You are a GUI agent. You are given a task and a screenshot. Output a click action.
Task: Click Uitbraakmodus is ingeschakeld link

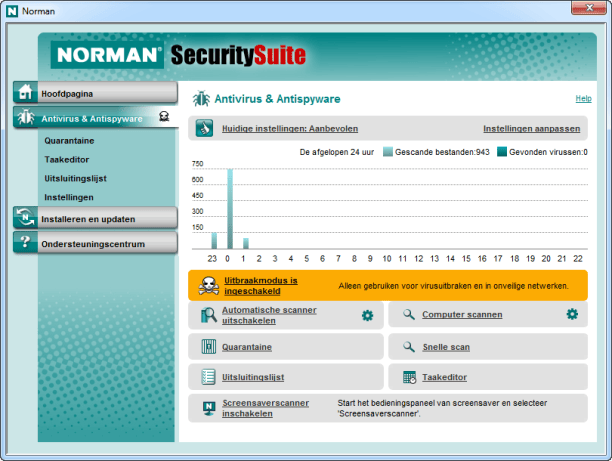click(x=260, y=286)
